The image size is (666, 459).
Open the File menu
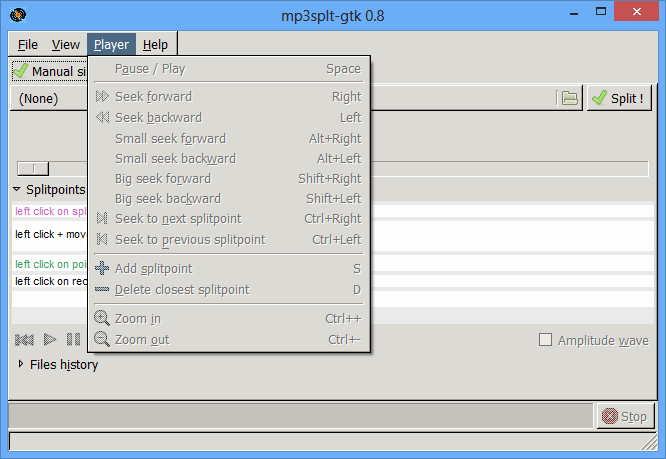click(28, 45)
